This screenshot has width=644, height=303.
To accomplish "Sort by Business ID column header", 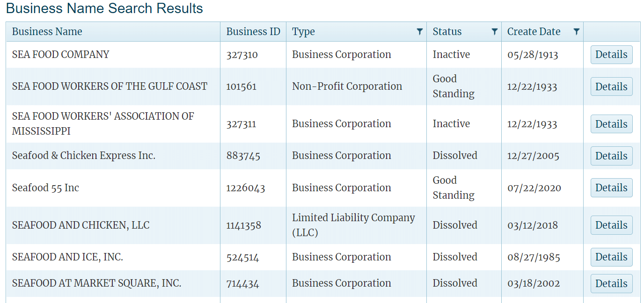I will pyautogui.click(x=253, y=32).
